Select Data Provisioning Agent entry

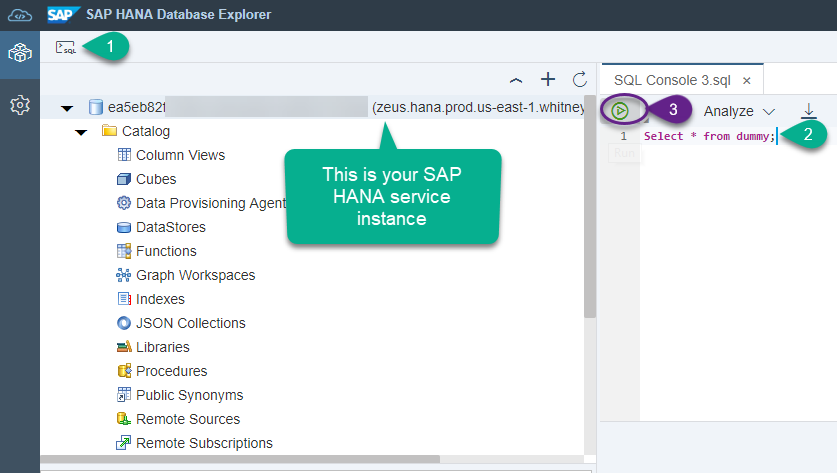(211, 203)
